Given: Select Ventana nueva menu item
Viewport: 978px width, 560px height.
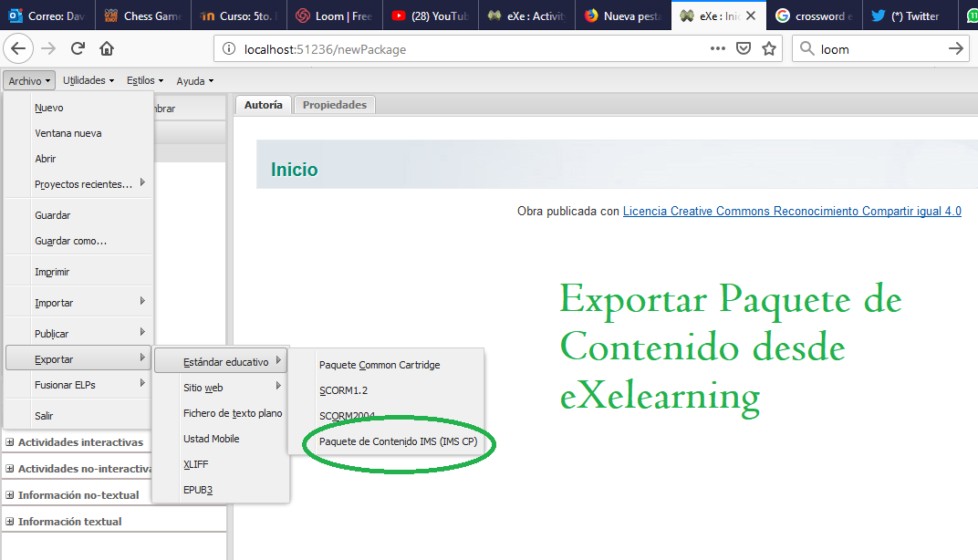Looking at the screenshot, I should pyautogui.click(x=78, y=133).
